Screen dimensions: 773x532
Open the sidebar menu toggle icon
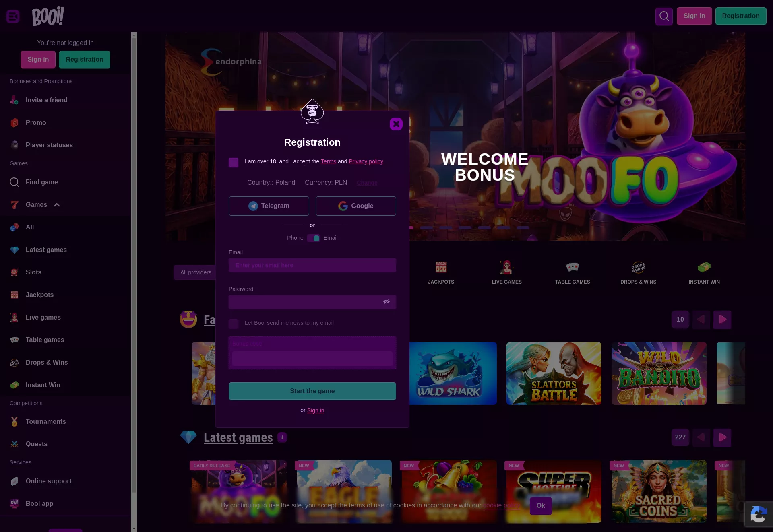(x=13, y=16)
